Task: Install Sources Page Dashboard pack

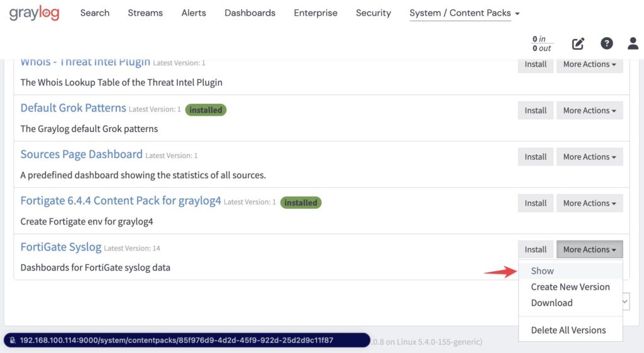Action: coord(536,157)
